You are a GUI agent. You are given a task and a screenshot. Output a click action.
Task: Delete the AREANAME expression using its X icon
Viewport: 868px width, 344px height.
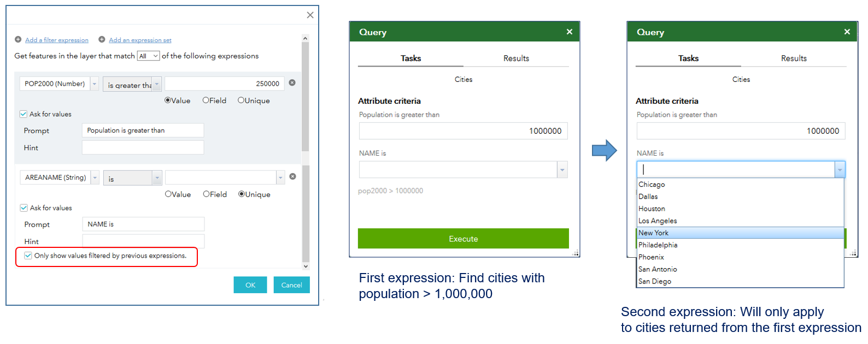[292, 176]
